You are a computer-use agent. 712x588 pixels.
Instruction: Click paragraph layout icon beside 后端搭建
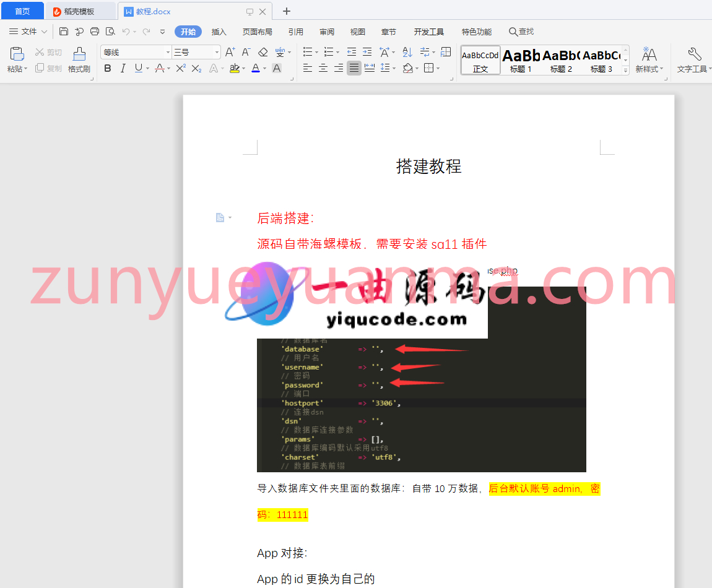220,217
